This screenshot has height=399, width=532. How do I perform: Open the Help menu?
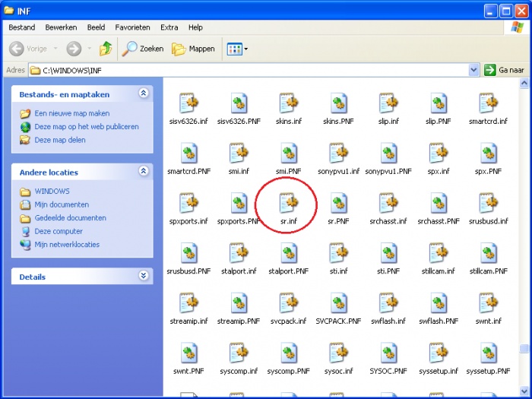pos(195,27)
